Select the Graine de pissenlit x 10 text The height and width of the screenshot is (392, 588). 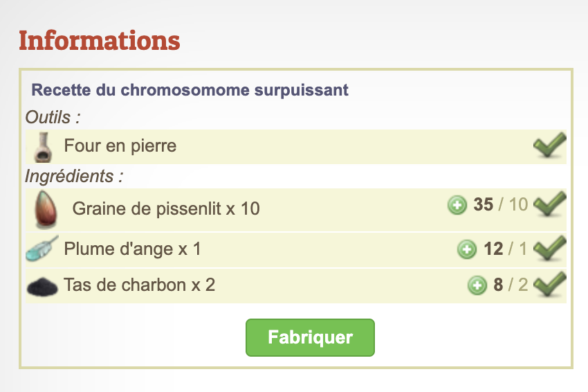click(x=166, y=208)
